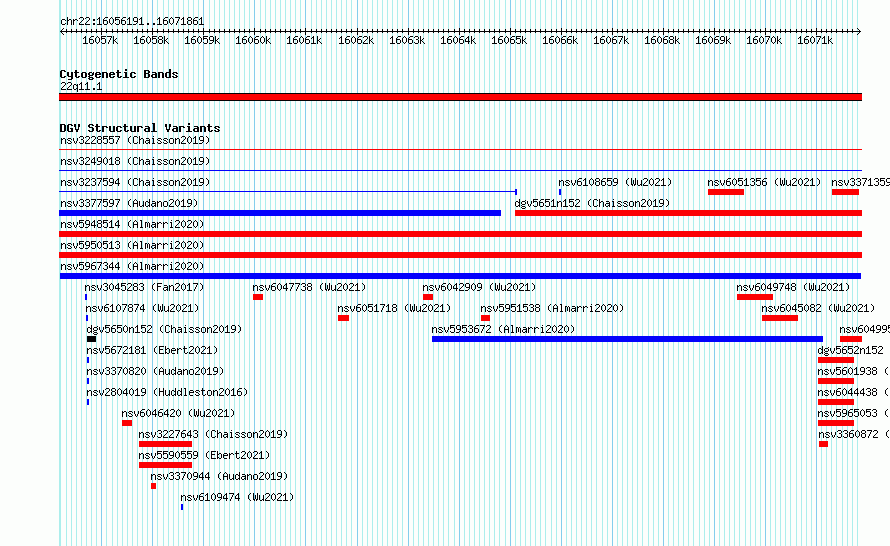
Task: Select nsv6047738 (Wu2021) label
Action: click(x=310, y=287)
